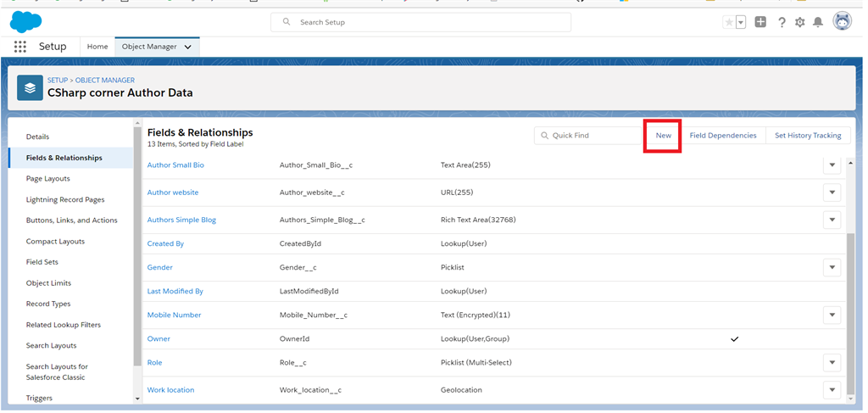
Task: Open row actions dropdown for Authors Simple Blog
Action: click(x=832, y=220)
